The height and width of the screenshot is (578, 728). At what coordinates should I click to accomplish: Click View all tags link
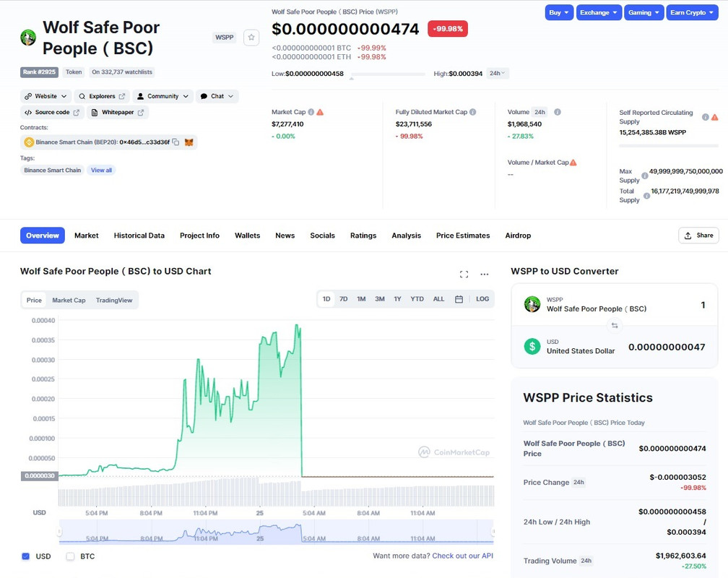[x=101, y=170]
